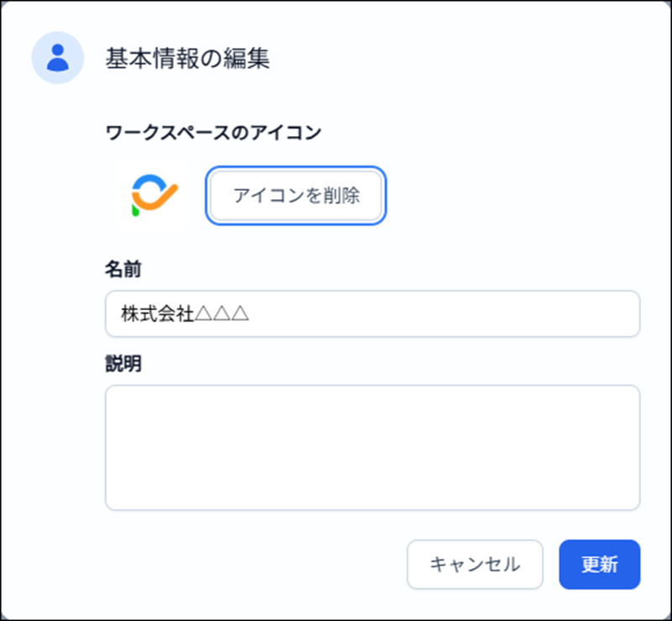The image size is (672, 621).
Task: Click the blue 更新 button
Action: 600,564
